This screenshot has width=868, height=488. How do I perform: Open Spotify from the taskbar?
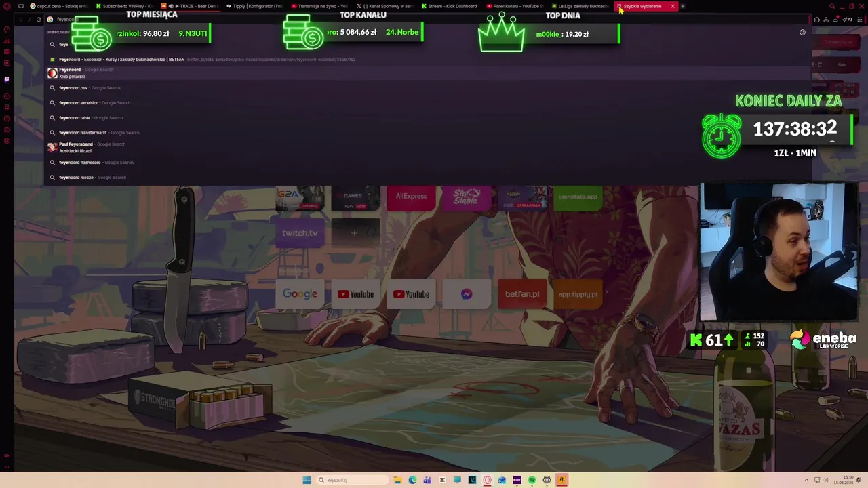(532, 480)
